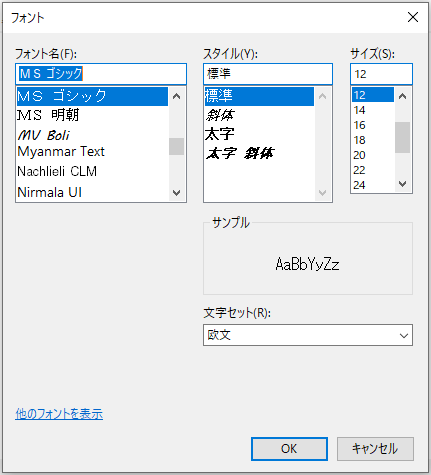431x475 pixels.
Task: Choose MV Boli font
Action: point(92,135)
